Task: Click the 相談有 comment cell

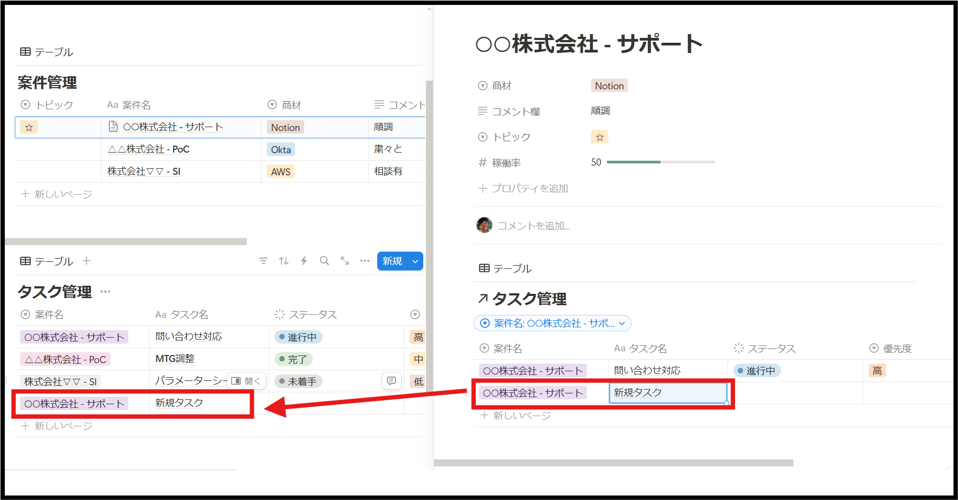Action: (389, 172)
